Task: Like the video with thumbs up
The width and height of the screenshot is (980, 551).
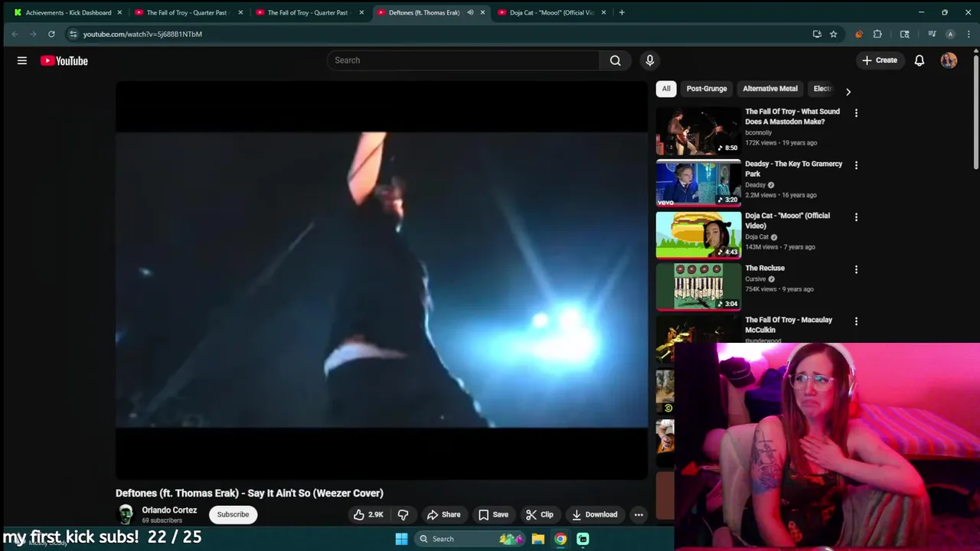Action: coord(368,514)
